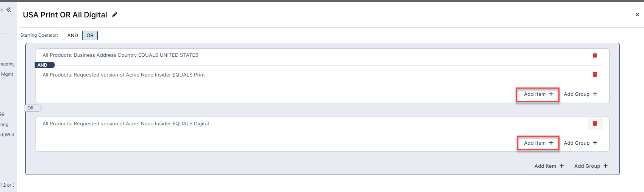Viewport: 644px width, 192px height.
Task: Select the Requested version EQUALS Print rule
Action: coord(123,75)
